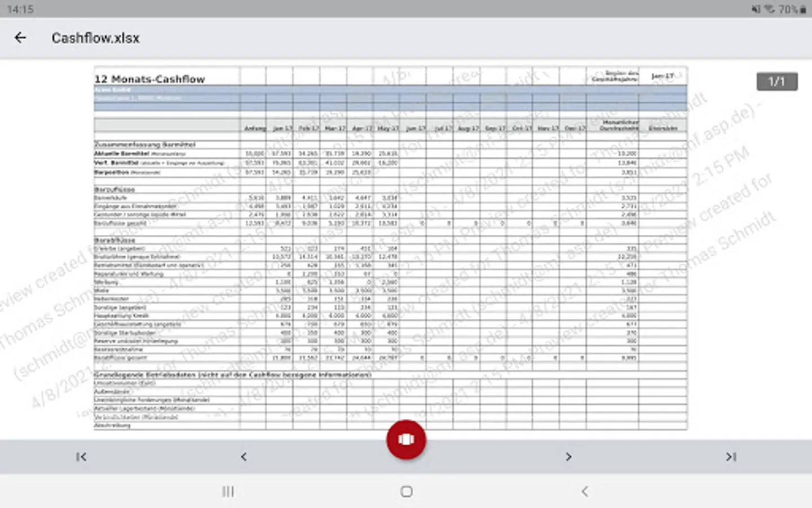Screen dimensions: 812x508
Task: Tap the Android system back button
Action: pyautogui.click(x=585, y=491)
